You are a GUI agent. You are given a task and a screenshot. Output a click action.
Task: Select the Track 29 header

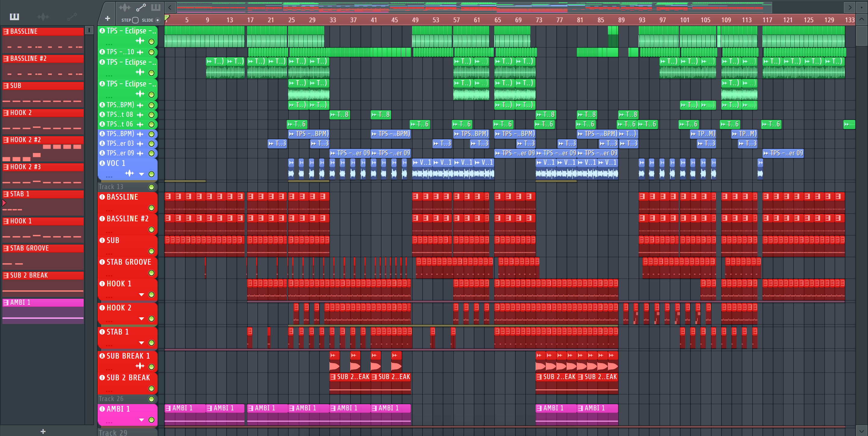coord(127,432)
